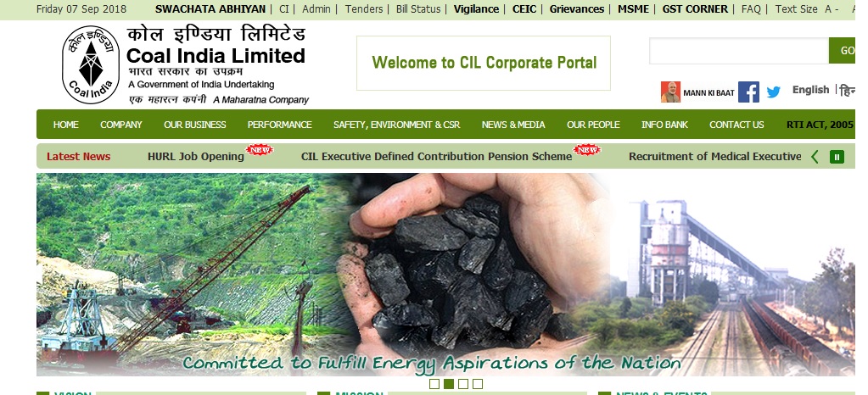This screenshot has width=868, height=395.
Task: Switch site language to English
Action: [810, 90]
